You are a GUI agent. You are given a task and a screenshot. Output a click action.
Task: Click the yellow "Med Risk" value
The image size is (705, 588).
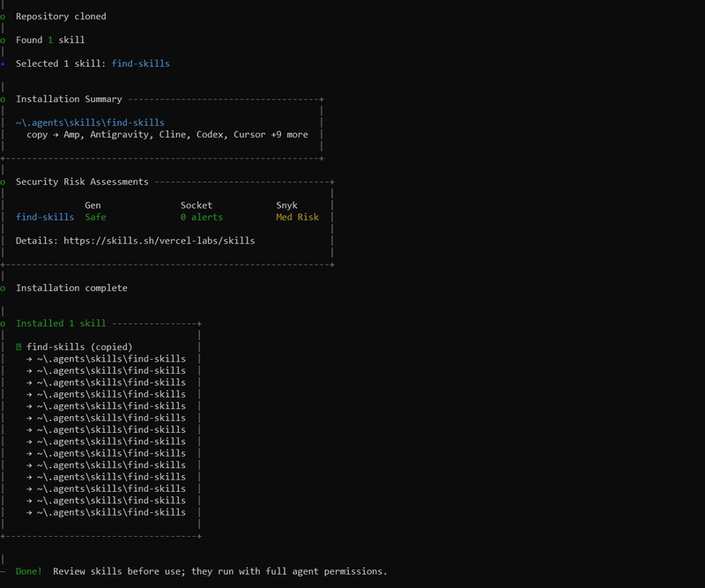[297, 217]
